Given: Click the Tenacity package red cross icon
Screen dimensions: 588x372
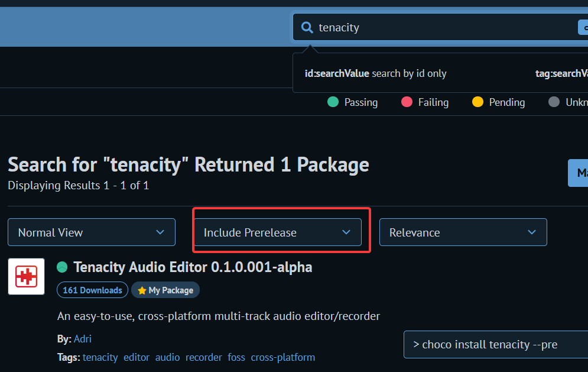Looking at the screenshot, I should pos(26,276).
